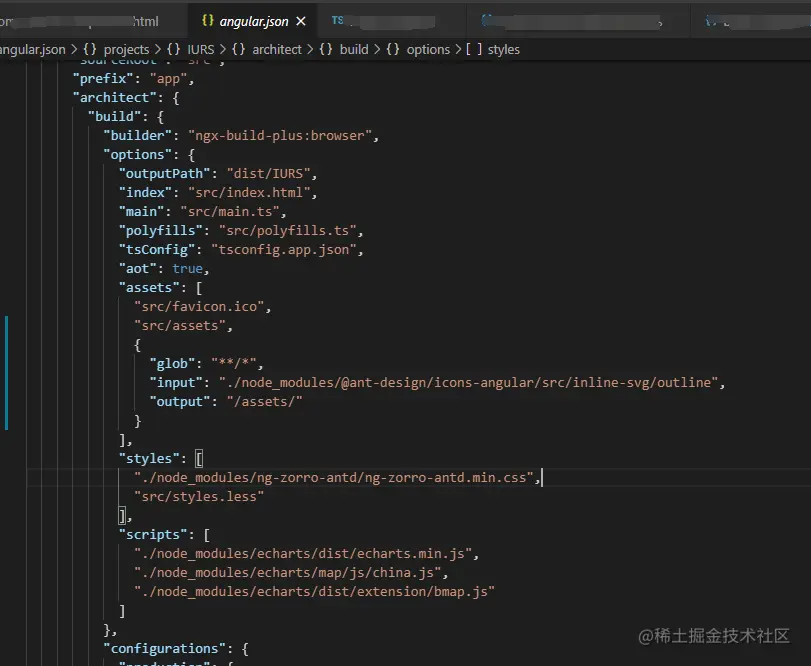The width and height of the screenshot is (811, 666).
Task: Click braces icon before options breadcrumb
Action: [393, 49]
